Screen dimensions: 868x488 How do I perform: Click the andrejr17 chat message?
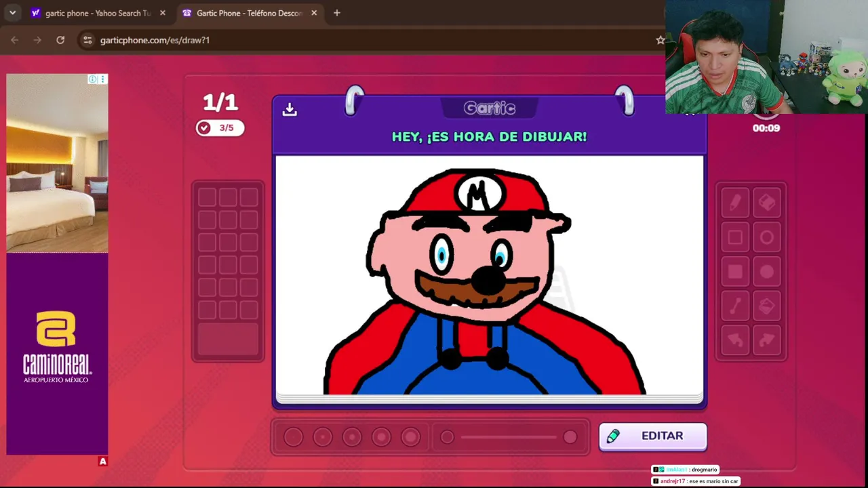click(x=695, y=481)
